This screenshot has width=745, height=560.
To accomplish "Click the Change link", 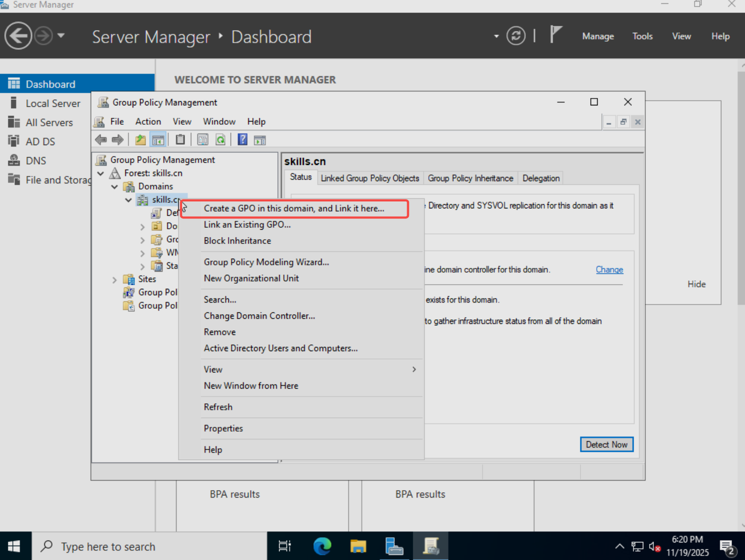I will pyautogui.click(x=609, y=269).
